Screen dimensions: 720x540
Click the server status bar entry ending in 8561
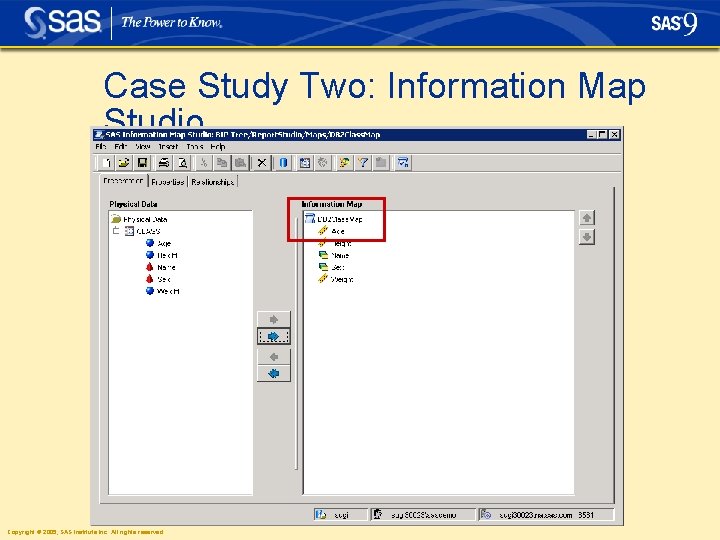tap(546, 515)
